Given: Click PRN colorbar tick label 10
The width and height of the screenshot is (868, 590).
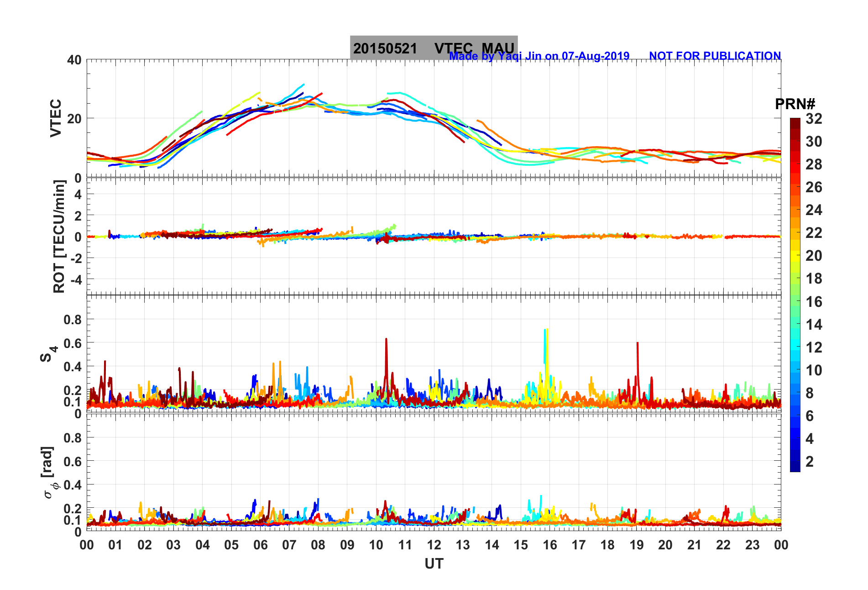Looking at the screenshot, I should pos(814,370).
